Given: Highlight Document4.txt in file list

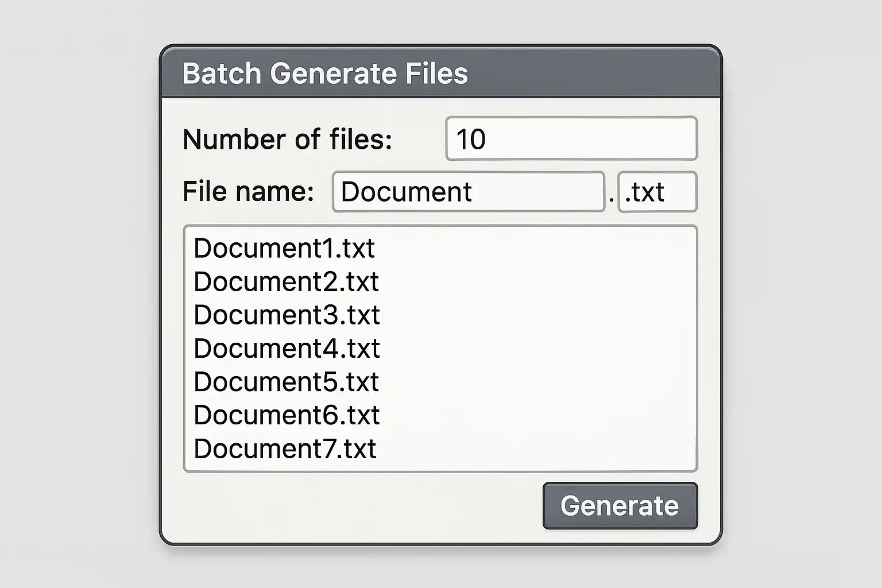Looking at the screenshot, I should tap(287, 349).
